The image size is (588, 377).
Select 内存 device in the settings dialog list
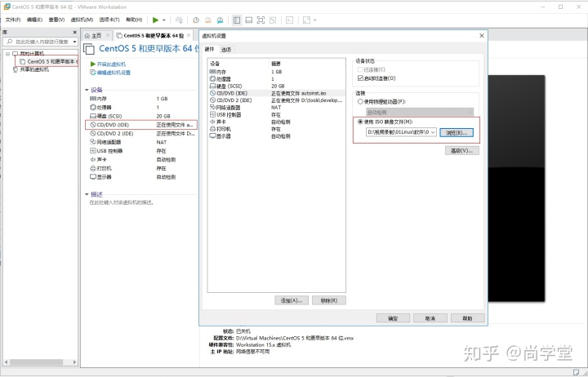pos(276,72)
